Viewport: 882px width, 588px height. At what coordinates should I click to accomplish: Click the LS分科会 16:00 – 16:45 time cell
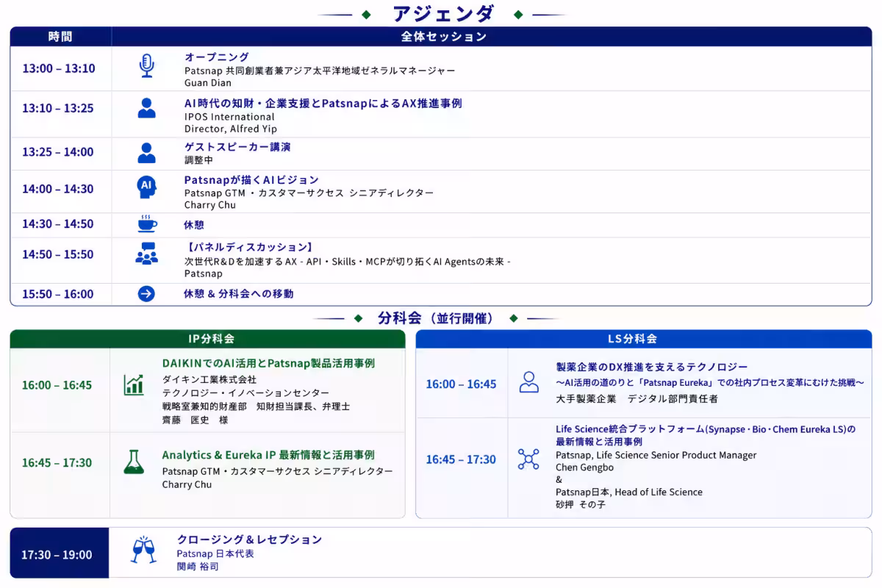(x=462, y=384)
